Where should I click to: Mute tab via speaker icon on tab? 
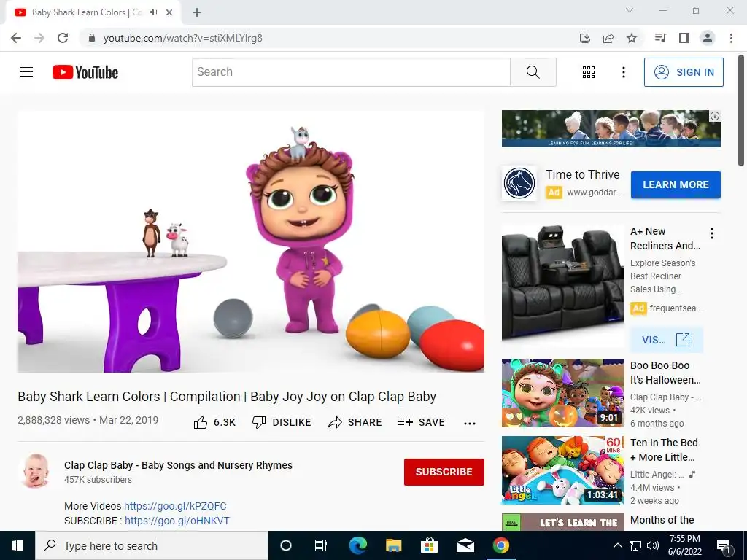tap(153, 12)
